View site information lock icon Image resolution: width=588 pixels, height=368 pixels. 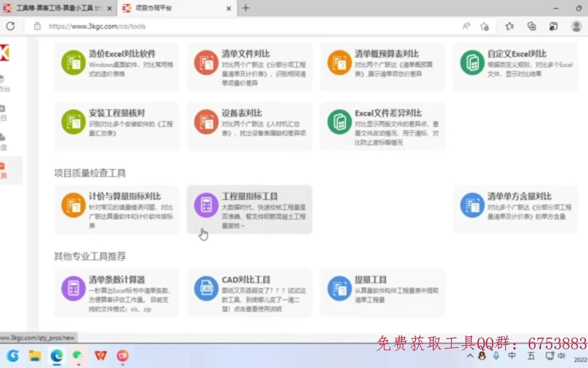tap(37, 26)
